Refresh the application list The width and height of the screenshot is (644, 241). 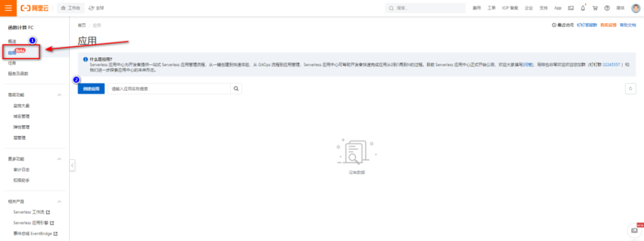pyautogui.click(x=630, y=89)
